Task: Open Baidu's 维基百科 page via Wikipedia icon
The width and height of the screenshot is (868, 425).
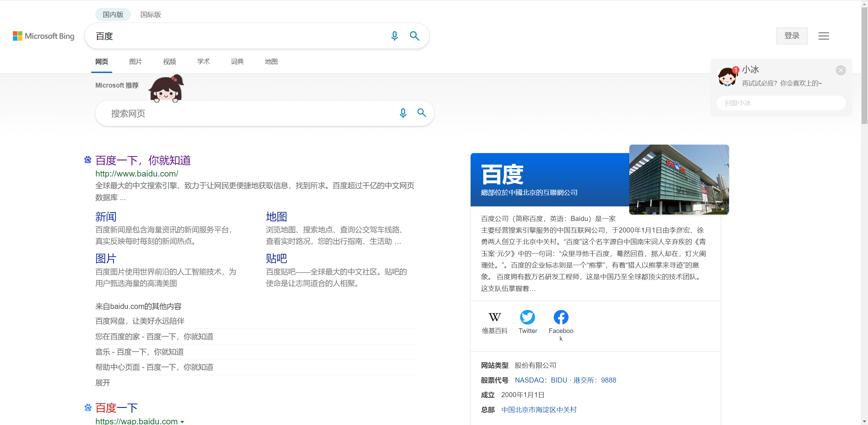Action: (x=495, y=317)
